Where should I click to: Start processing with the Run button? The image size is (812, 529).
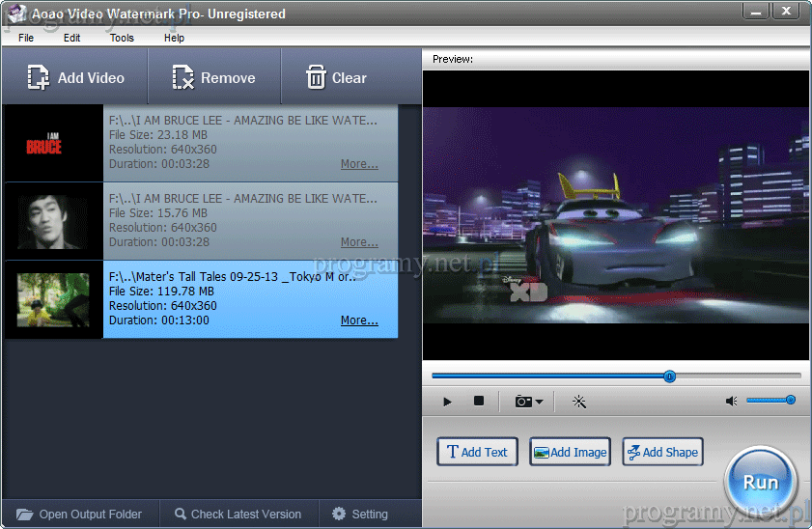point(760,482)
